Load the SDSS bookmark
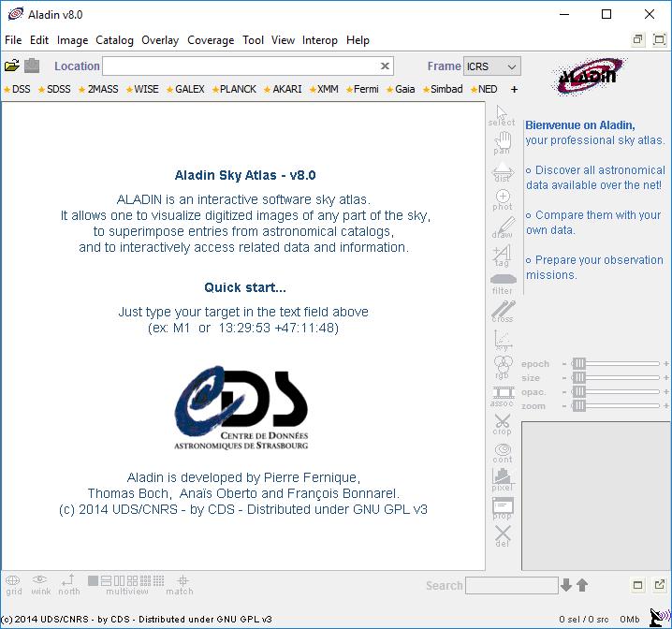This screenshot has width=672, height=629. click(54, 89)
